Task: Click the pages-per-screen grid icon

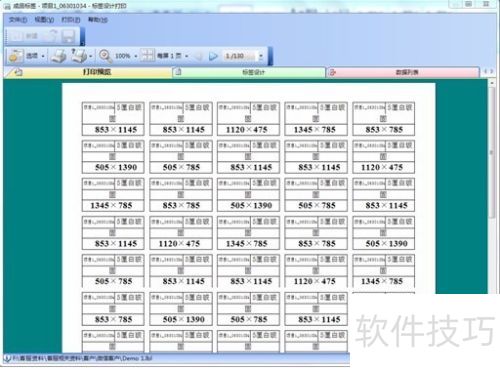Action: tap(147, 55)
